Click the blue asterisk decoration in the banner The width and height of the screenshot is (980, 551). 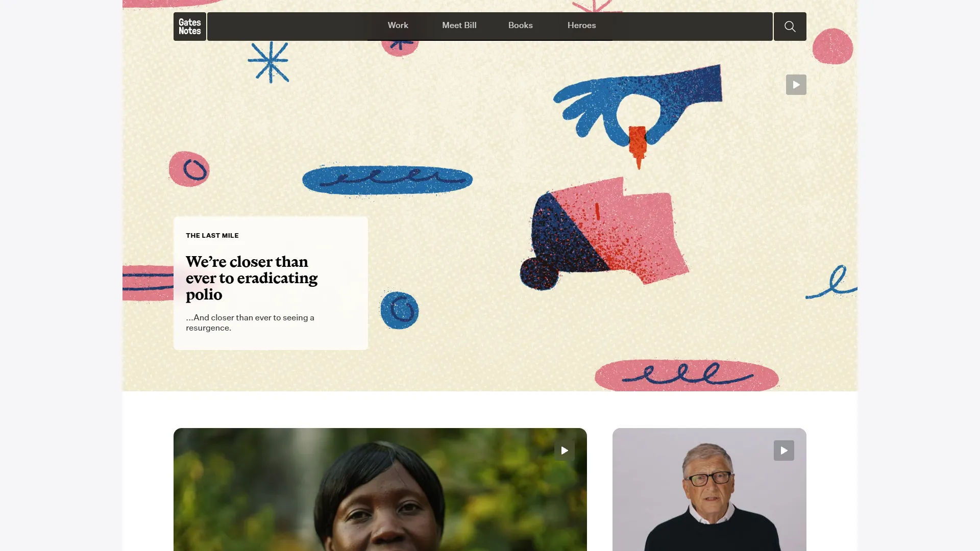click(269, 62)
